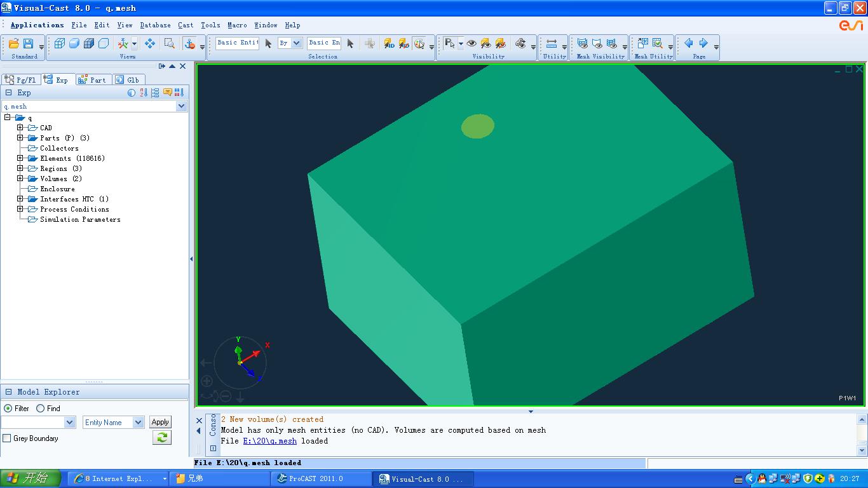Click the measure distance Utility icon
Image resolution: width=868 pixels, height=488 pixels.
point(552,43)
